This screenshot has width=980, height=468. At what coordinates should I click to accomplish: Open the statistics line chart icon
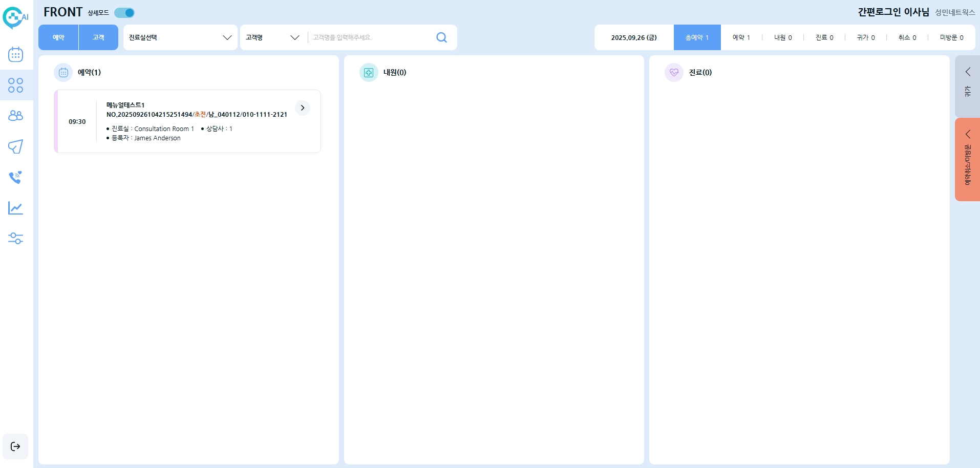(15, 208)
